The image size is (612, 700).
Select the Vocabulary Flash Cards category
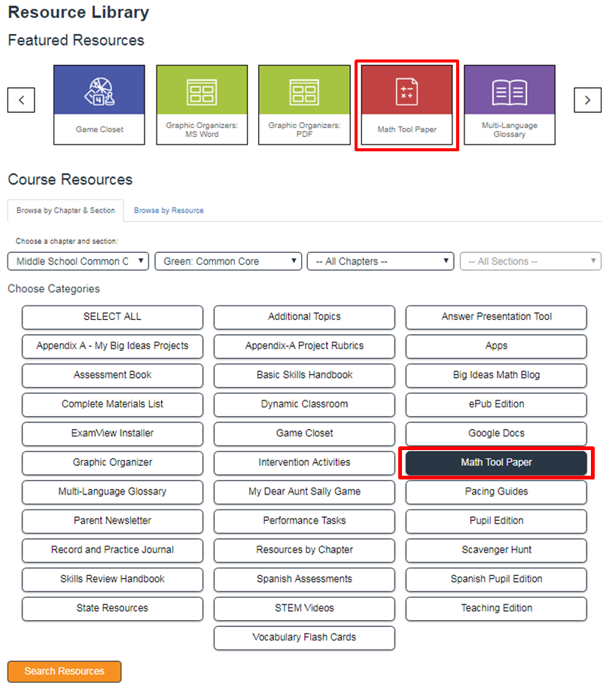pos(304,638)
